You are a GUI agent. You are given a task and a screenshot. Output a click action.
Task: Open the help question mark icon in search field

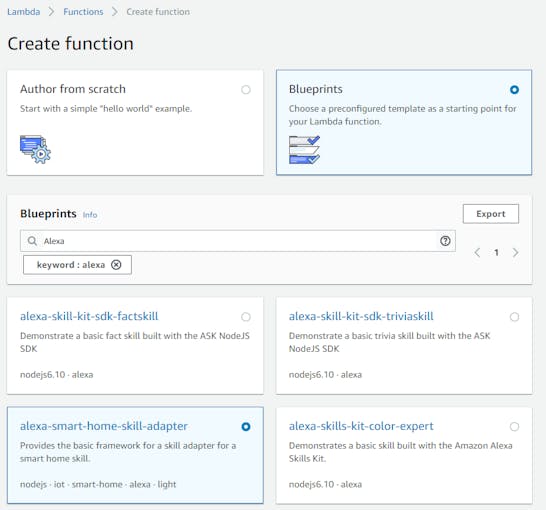[x=445, y=241]
